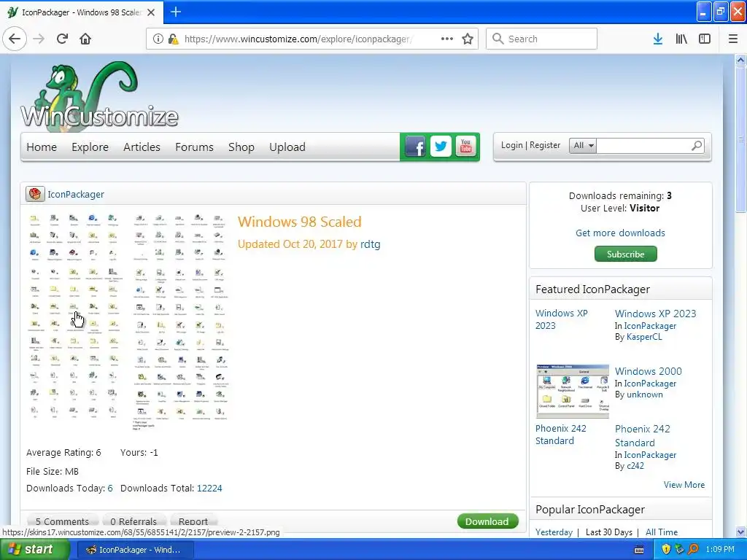The height and width of the screenshot is (560, 747).
Task: Open the browser downloads panel
Action: click(658, 39)
